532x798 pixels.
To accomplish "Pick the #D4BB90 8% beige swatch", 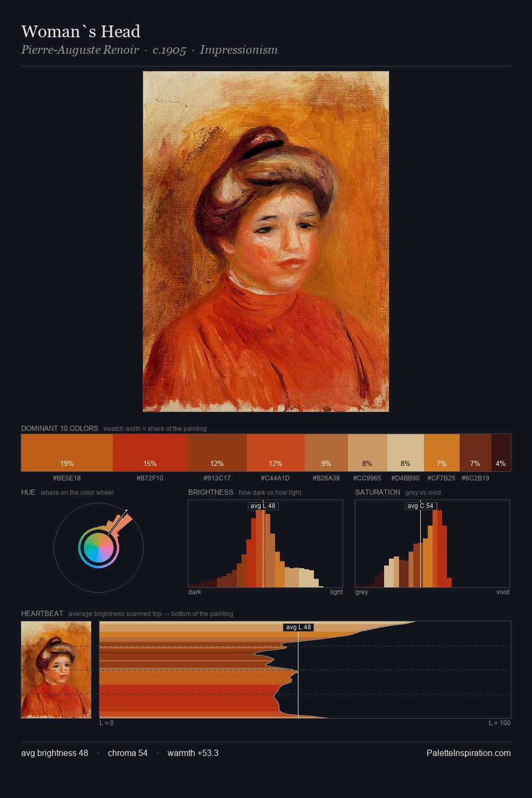I will 405,453.
